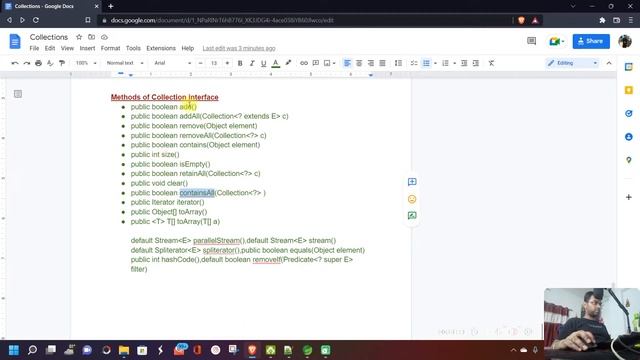The width and height of the screenshot is (640, 360).
Task: Insert a link with the link icon
Action: click(x=304, y=63)
